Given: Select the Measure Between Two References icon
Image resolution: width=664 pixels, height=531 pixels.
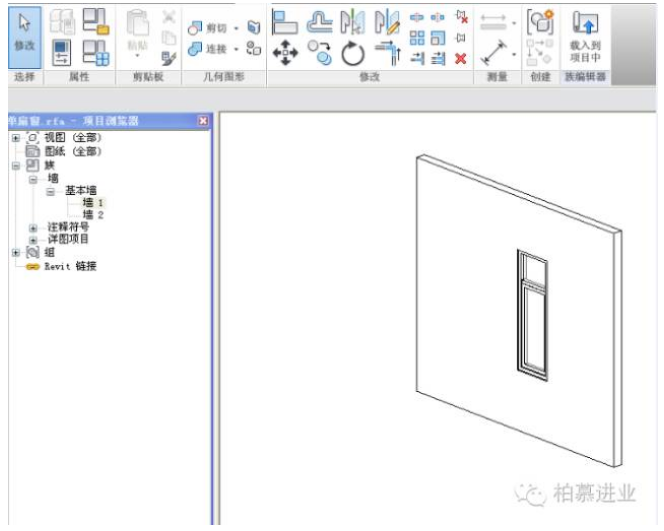Looking at the screenshot, I should click(x=494, y=53).
